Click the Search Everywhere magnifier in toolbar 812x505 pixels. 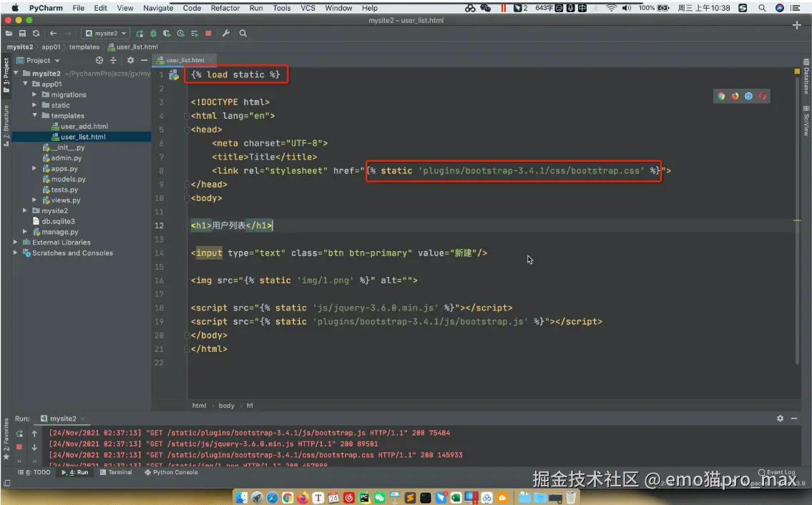click(243, 33)
